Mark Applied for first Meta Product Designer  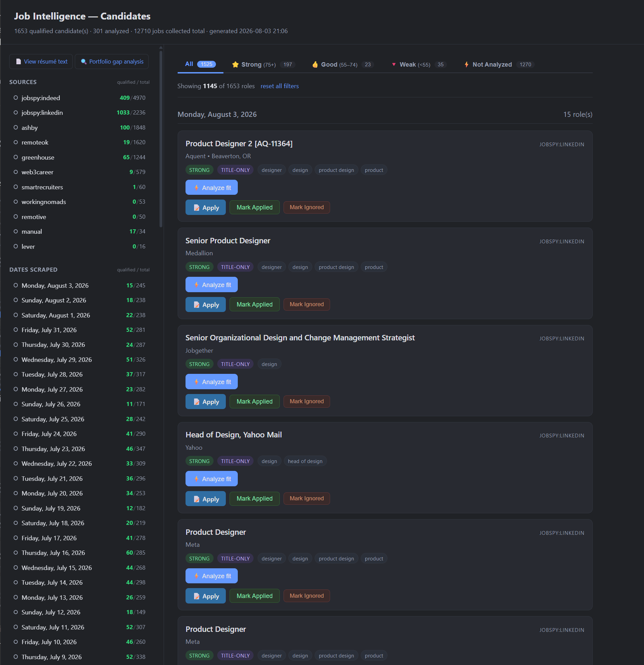(255, 596)
